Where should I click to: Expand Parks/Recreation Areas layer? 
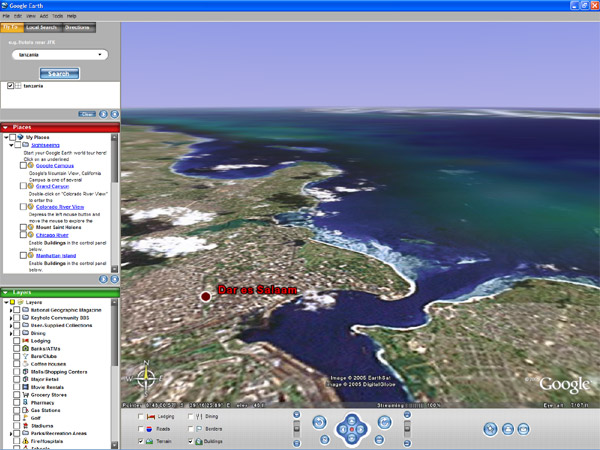(x=11, y=433)
